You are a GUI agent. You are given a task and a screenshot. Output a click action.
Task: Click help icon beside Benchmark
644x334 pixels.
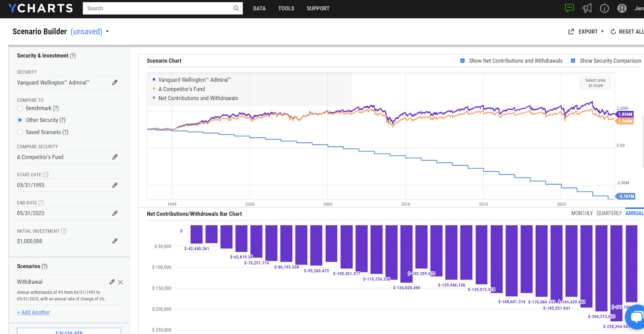click(x=56, y=108)
